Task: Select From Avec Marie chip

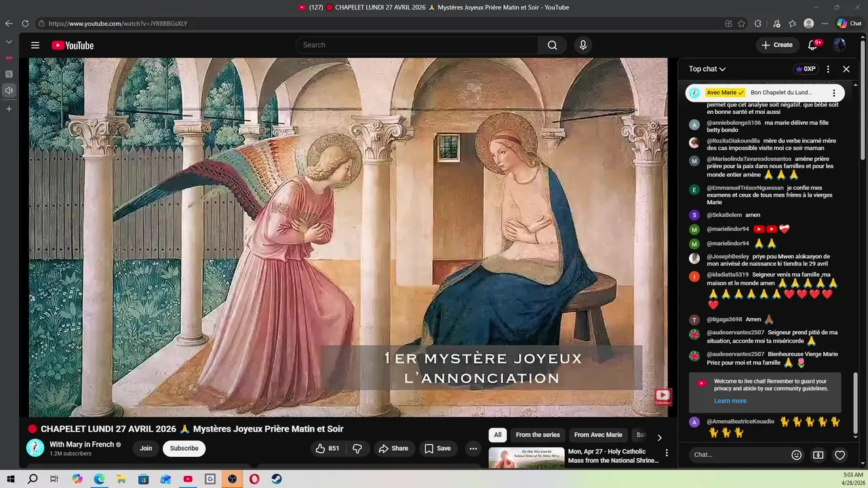Action: point(598,435)
